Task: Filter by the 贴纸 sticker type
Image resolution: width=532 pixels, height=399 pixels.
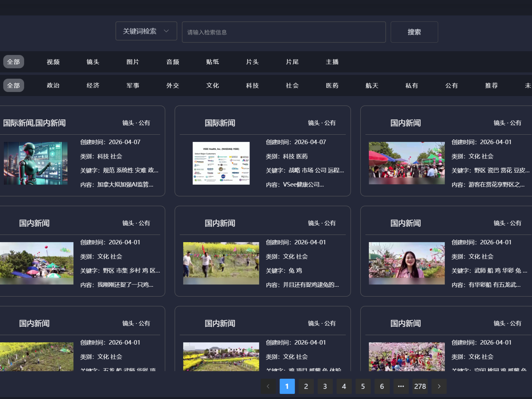Action: (213, 62)
